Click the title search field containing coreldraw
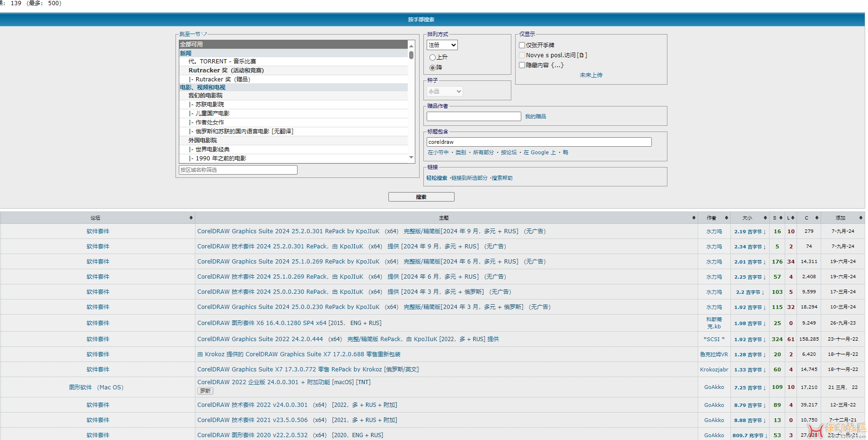Image resolution: width=868 pixels, height=440 pixels. point(539,142)
